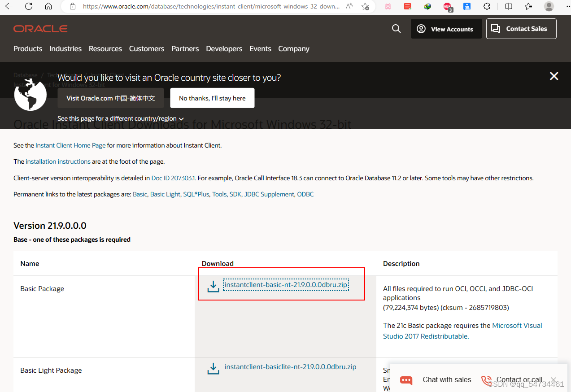
Task: Open the Instant Client Home Page link
Action: coord(71,145)
